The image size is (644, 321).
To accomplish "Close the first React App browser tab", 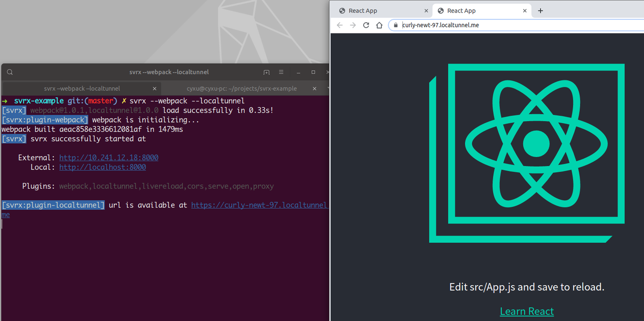I will 426,11.
